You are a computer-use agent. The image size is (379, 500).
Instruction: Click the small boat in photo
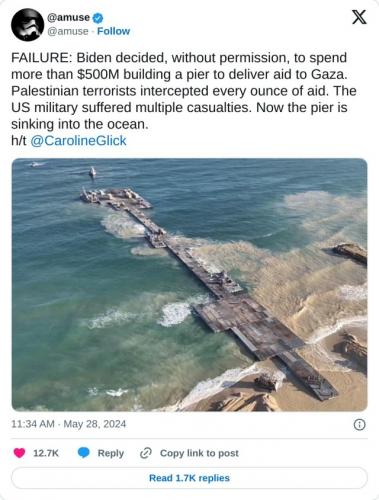92,172
